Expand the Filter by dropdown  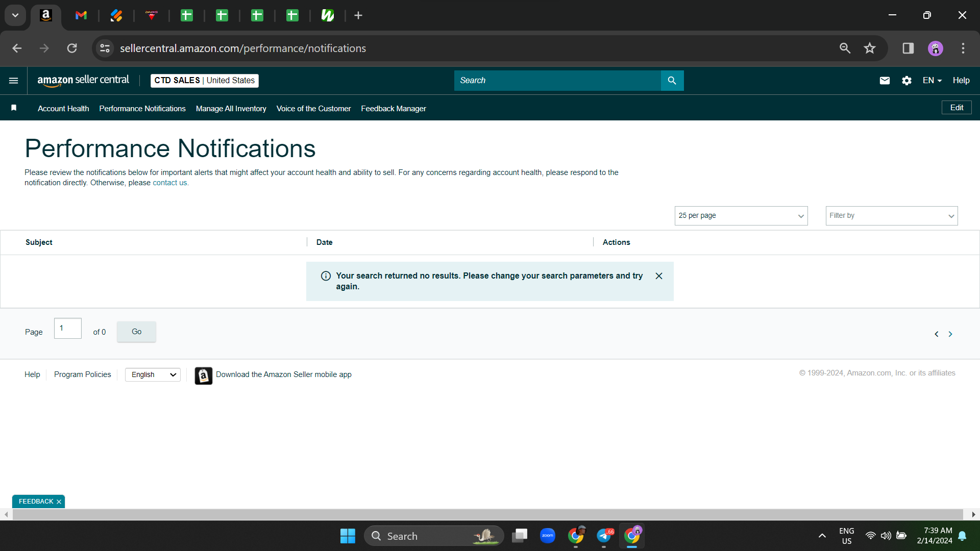(892, 216)
